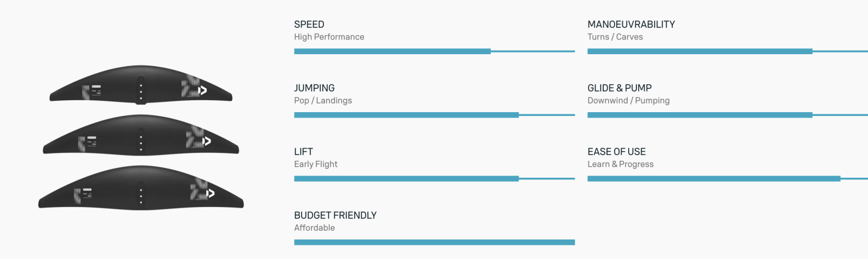
Task: Click the Lift rating bar
Action: pos(434,178)
